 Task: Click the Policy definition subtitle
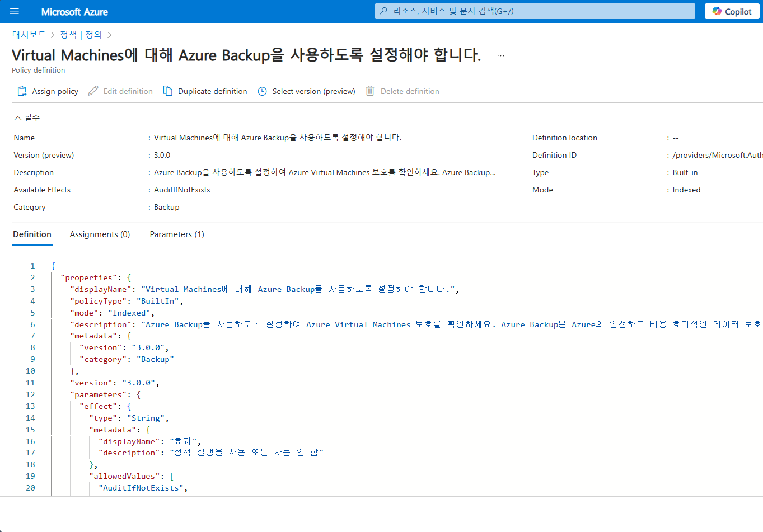point(38,70)
